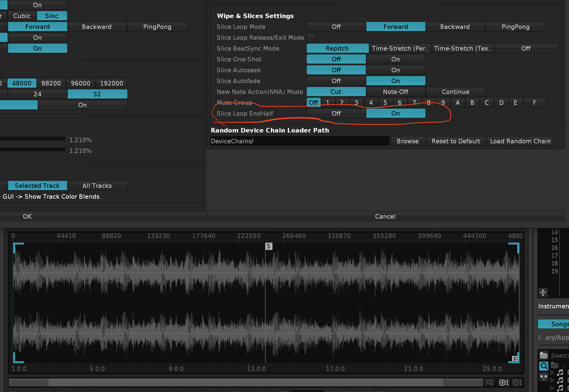Click the S slice marker on waveform

click(x=269, y=246)
